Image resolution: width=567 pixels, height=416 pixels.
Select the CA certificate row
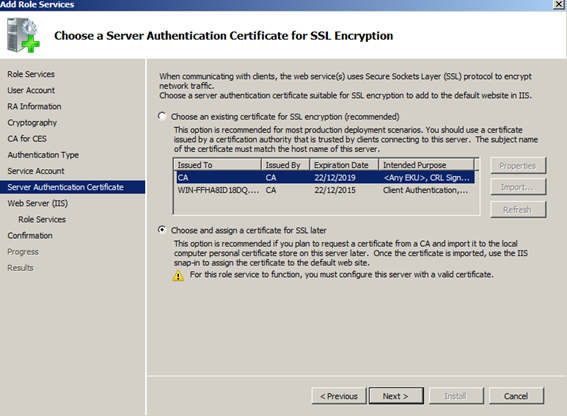(x=325, y=177)
